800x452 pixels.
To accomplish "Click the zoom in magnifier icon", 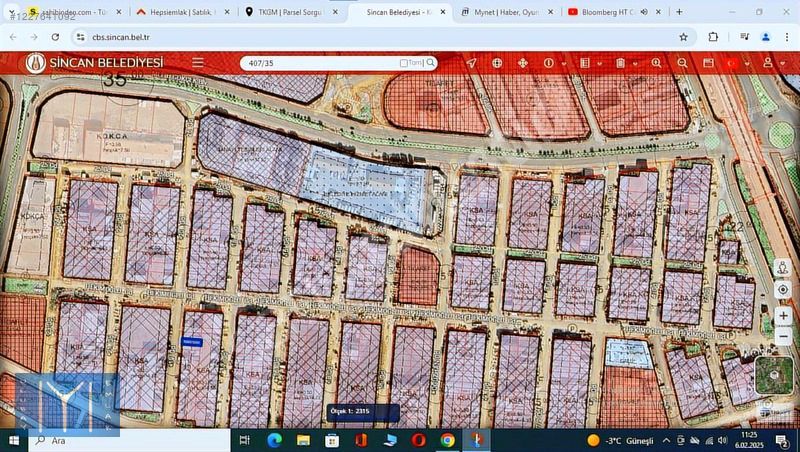I will click(656, 63).
